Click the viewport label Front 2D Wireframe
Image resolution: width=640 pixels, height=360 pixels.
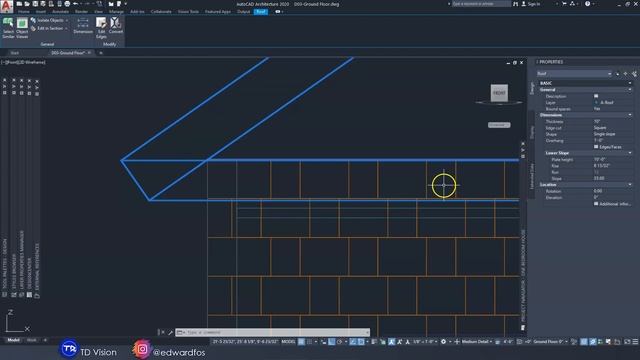pos(24,62)
